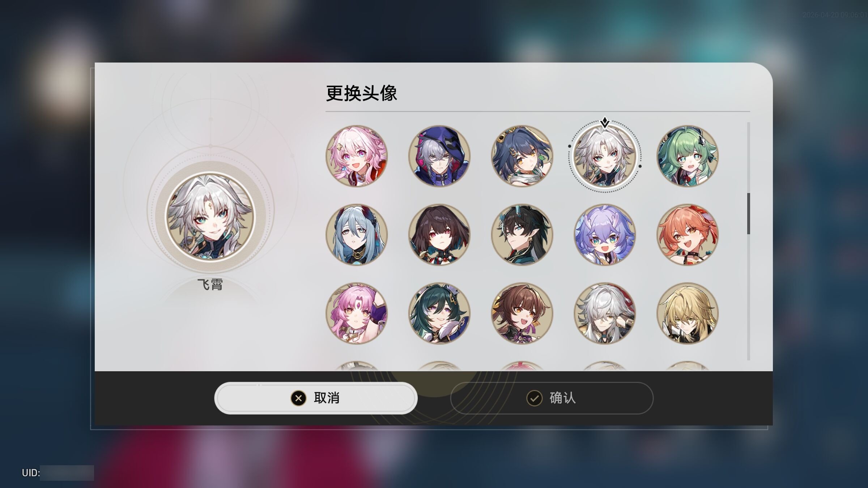
Task: Select the light blue-haired woman avatar
Action: (x=357, y=235)
